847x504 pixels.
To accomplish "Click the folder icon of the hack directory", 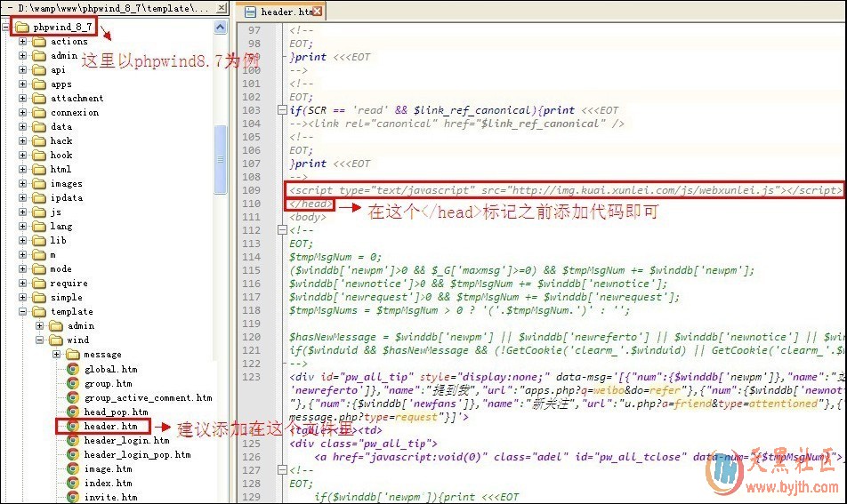I will click(38, 141).
